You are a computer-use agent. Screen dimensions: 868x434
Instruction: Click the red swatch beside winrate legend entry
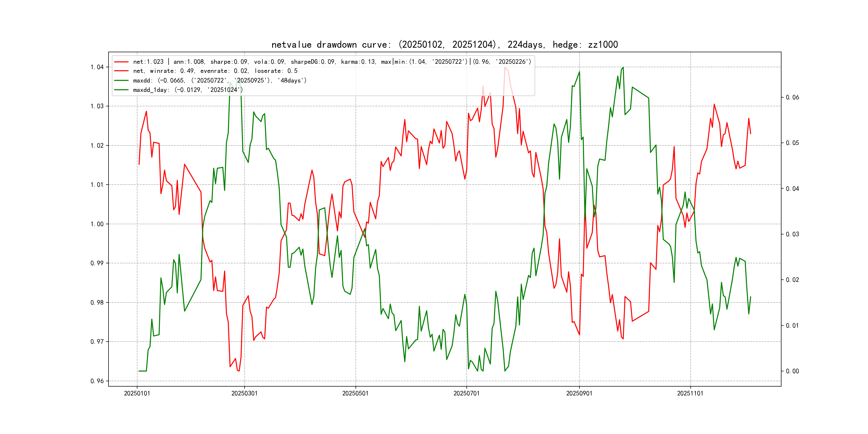tap(121, 71)
